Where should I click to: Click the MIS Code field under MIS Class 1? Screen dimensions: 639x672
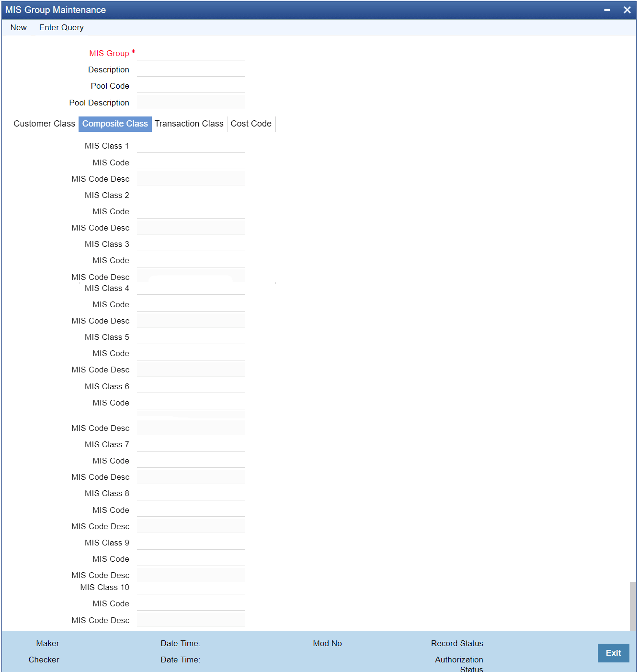[191, 162]
